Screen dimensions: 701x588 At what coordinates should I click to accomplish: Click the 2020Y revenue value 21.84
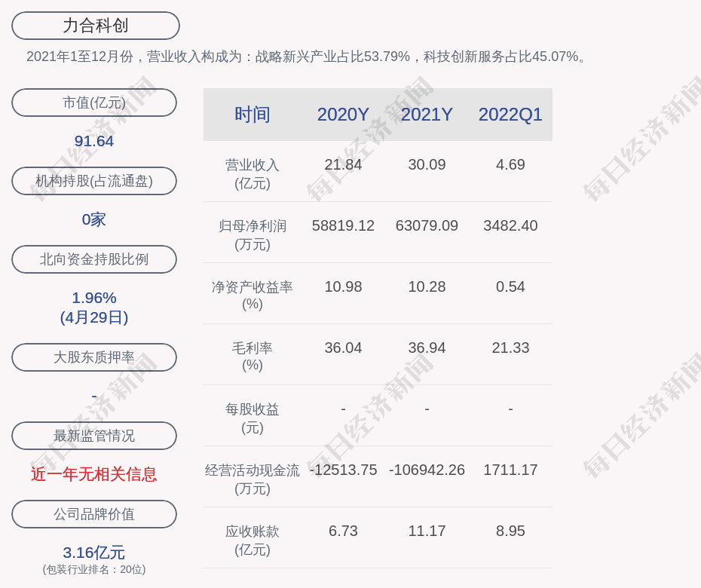(x=343, y=164)
